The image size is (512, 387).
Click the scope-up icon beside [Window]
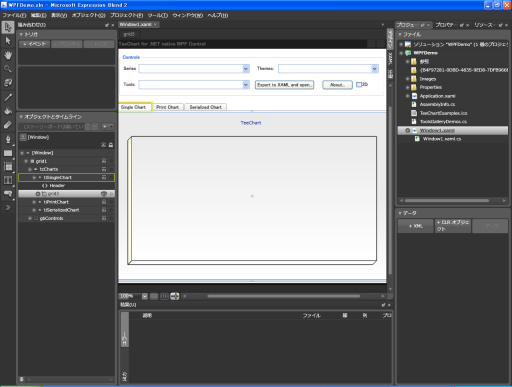[23, 137]
